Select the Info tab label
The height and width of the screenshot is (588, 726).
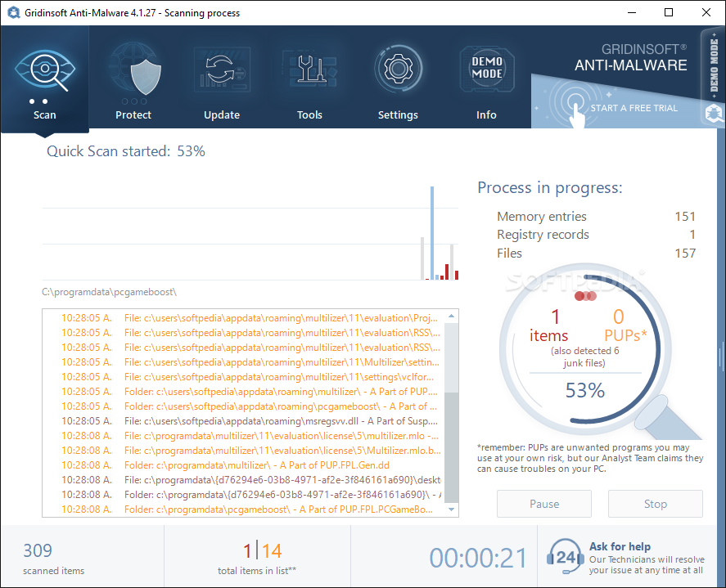pos(486,114)
